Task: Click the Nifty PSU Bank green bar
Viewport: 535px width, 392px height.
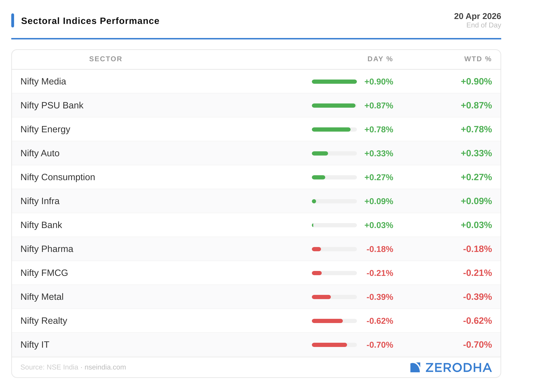Action: [x=333, y=106]
